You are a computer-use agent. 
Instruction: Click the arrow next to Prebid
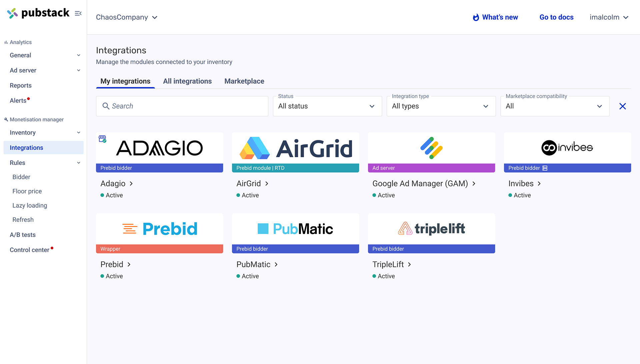click(x=129, y=265)
